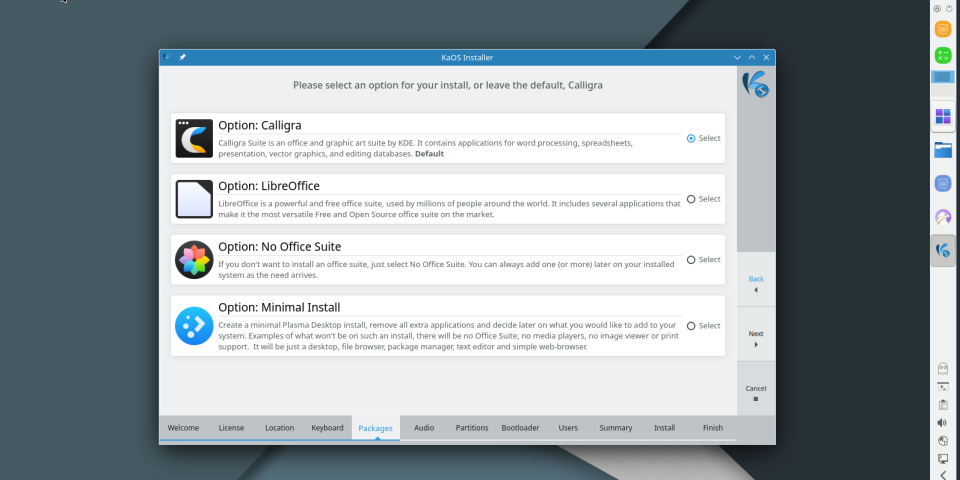Click the LibreOffice document icon
This screenshot has height=480, width=960.
pos(194,199)
